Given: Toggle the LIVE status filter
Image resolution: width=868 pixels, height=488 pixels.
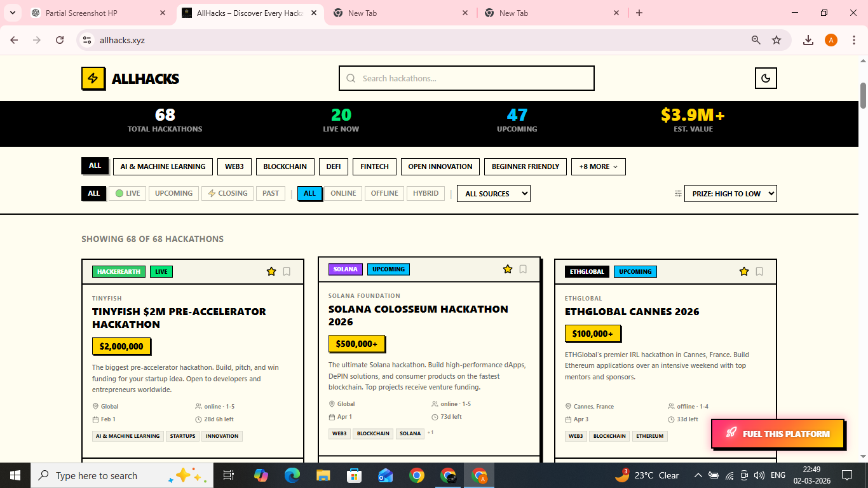Looking at the screenshot, I should (x=127, y=193).
